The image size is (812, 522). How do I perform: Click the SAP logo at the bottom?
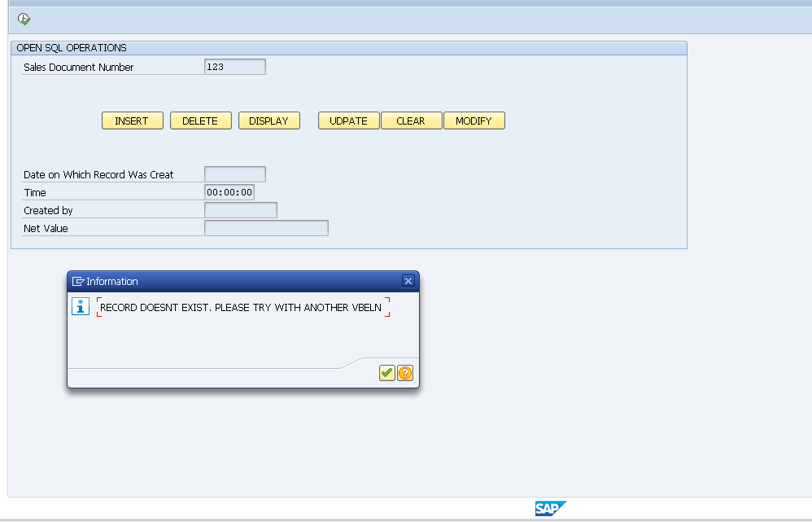pyautogui.click(x=552, y=507)
